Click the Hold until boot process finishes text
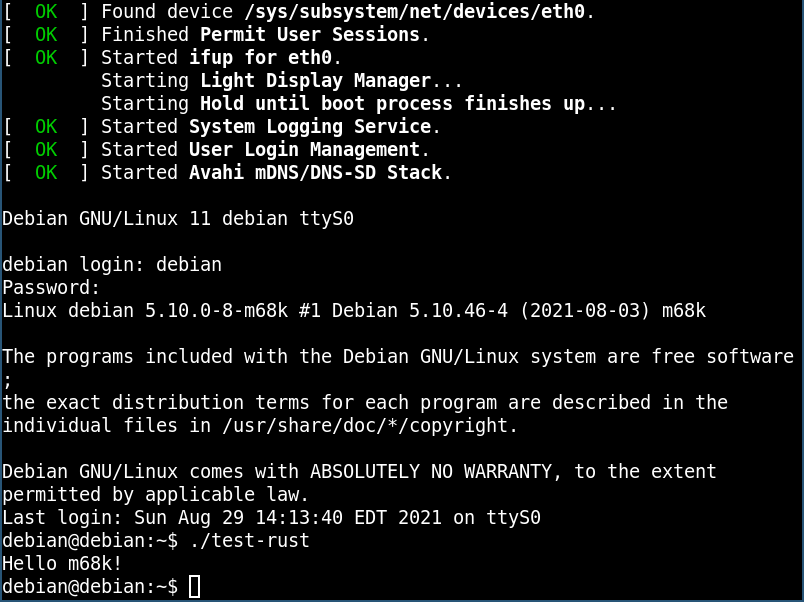This screenshot has height=602, width=804. (x=376, y=104)
